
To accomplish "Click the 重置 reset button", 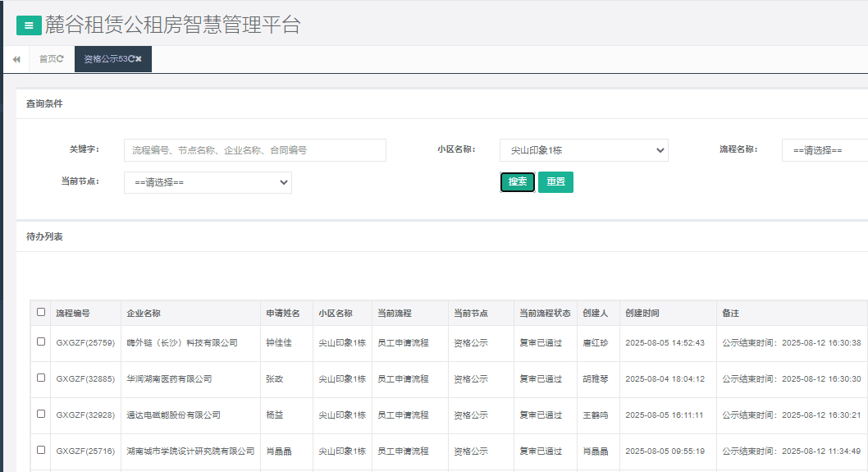I will 555,182.
